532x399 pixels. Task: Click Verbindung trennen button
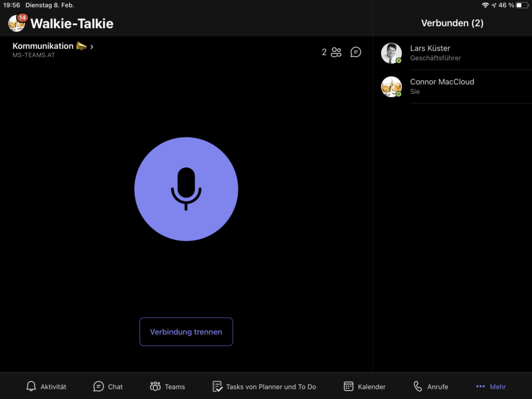tap(186, 332)
